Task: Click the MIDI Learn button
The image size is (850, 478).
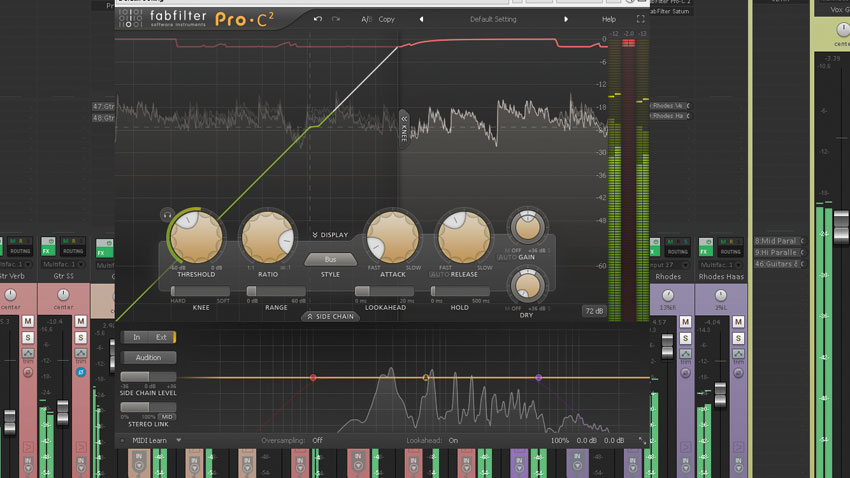Action: click(x=149, y=441)
